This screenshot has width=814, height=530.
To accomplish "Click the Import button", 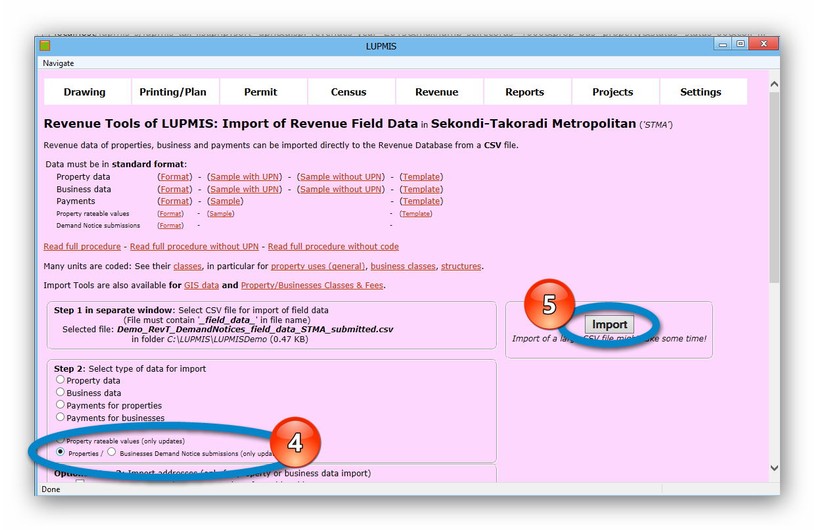I will (609, 324).
